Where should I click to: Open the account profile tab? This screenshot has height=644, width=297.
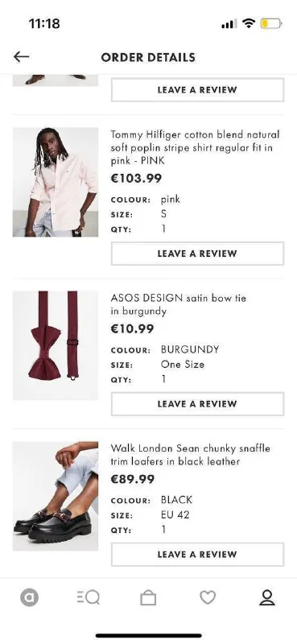point(267,597)
